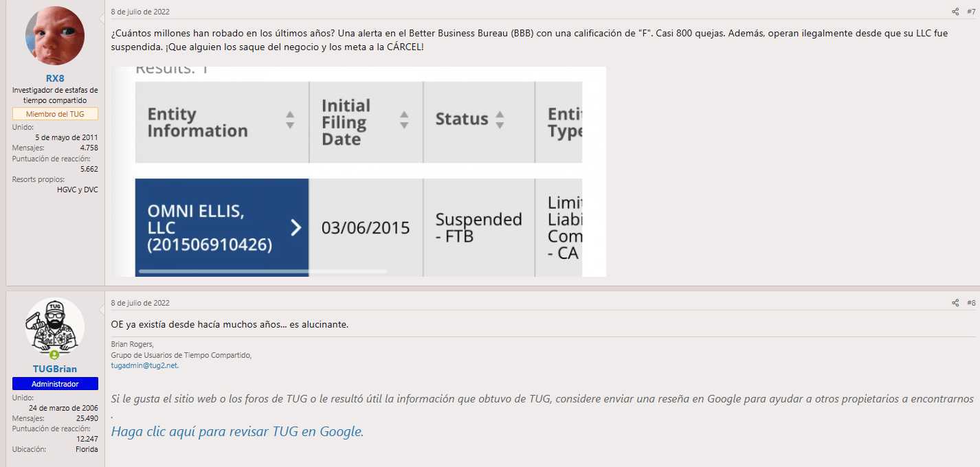Click the Administrador blue badge

(55, 384)
